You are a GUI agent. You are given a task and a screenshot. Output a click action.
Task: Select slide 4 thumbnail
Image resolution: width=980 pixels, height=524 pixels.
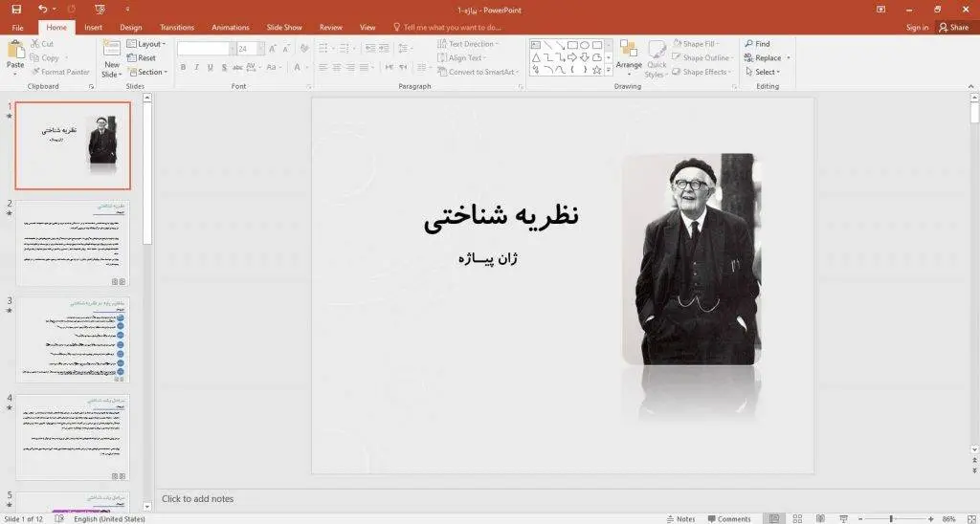(x=73, y=437)
